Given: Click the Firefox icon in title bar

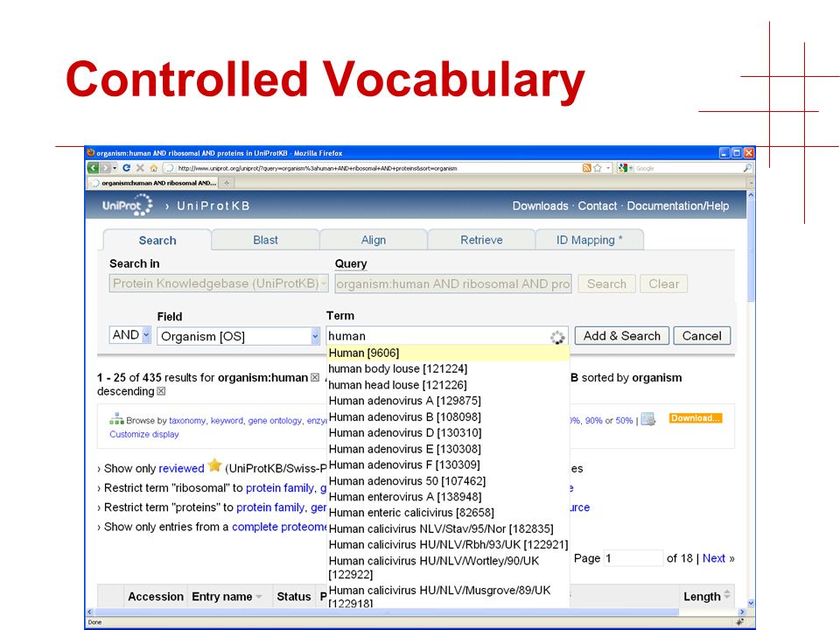Looking at the screenshot, I should [90, 152].
